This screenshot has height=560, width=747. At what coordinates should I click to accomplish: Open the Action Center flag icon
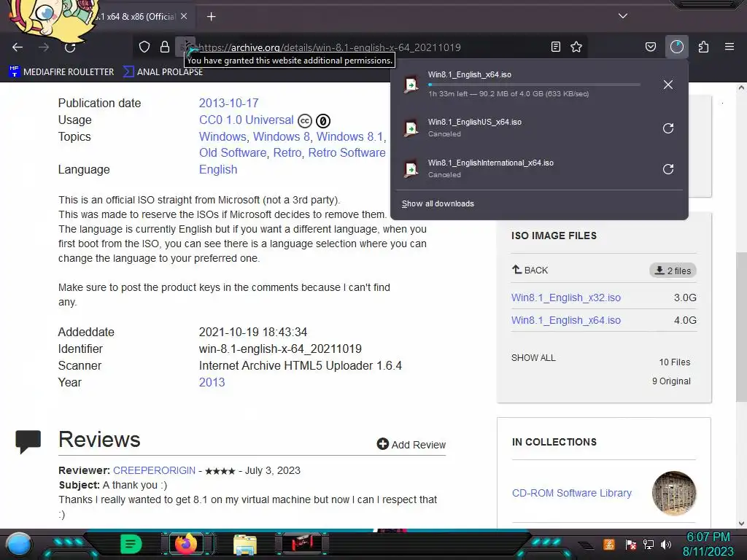pyautogui.click(x=631, y=544)
